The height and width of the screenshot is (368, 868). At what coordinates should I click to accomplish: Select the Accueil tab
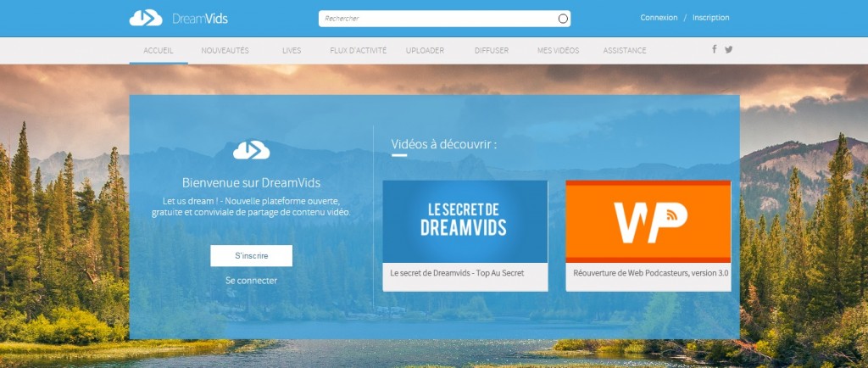159,50
